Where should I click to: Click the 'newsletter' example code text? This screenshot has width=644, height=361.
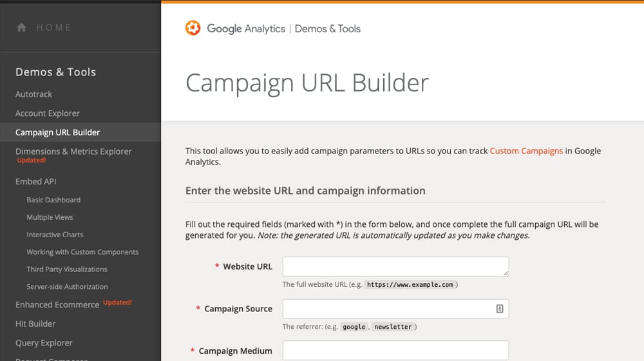click(393, 327)
